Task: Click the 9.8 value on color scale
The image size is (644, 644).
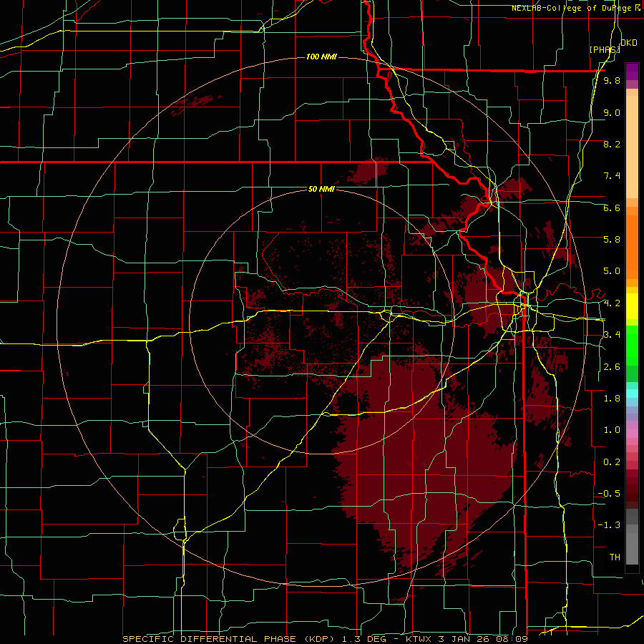Action: pyautogui.click(x=612, y=80)
